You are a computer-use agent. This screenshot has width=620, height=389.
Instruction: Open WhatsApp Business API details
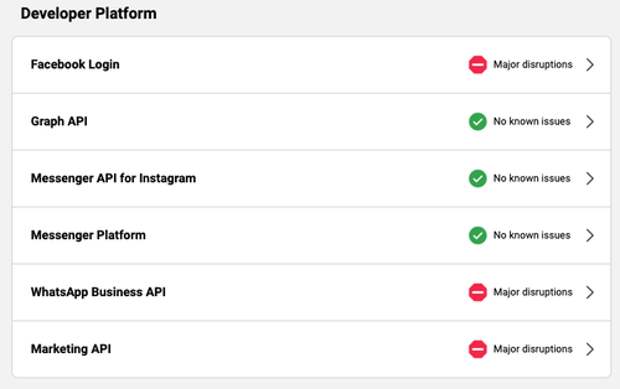pos(312,292)
